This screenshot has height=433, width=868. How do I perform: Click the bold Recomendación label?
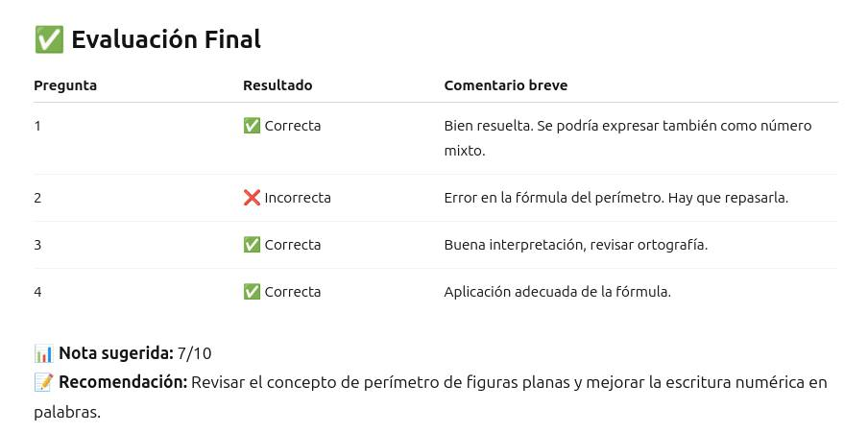(124, 382)
